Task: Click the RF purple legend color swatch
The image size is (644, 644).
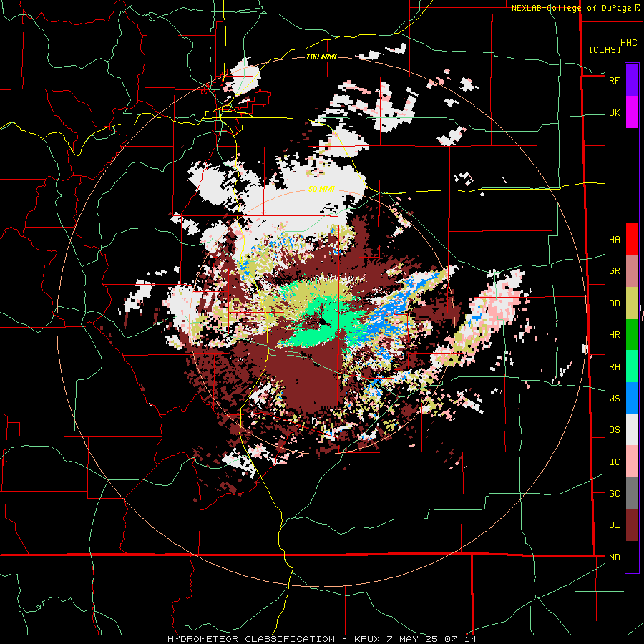Action: [x=632, y=80]
